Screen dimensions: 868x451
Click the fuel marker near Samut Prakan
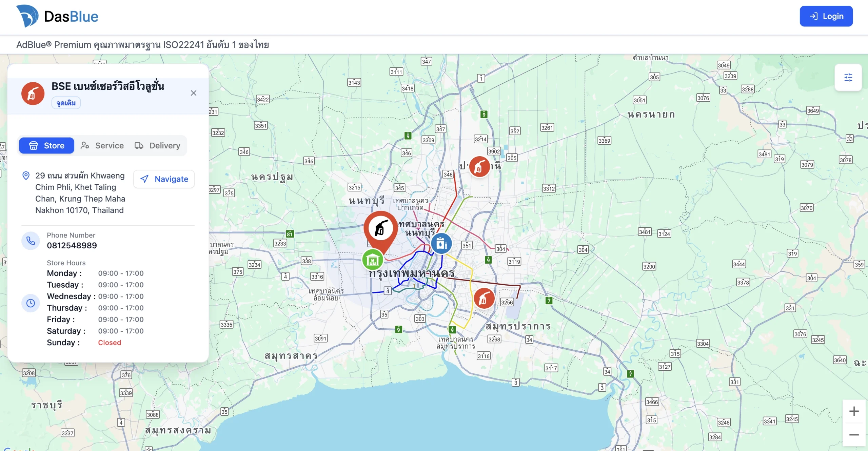tap(484, 299)
